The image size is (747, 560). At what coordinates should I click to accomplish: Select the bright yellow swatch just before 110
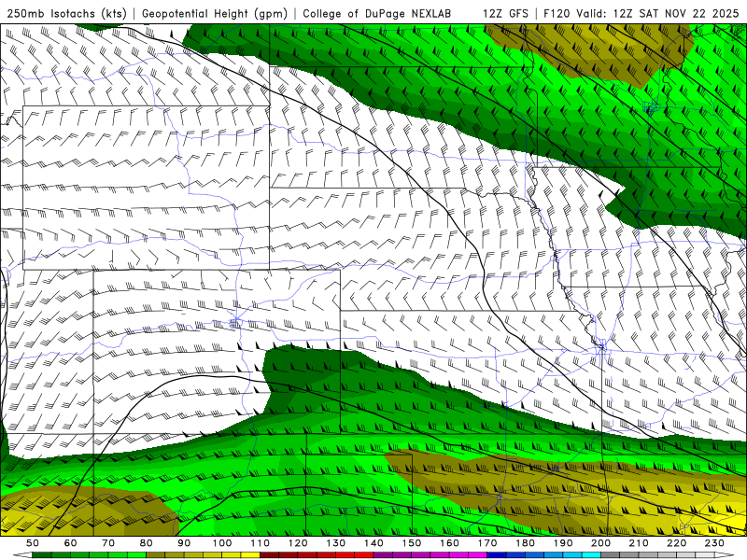coord(250,555)
